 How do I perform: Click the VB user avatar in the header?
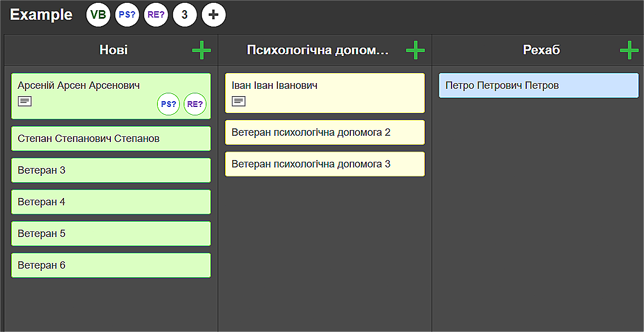[x=98, y=15]
